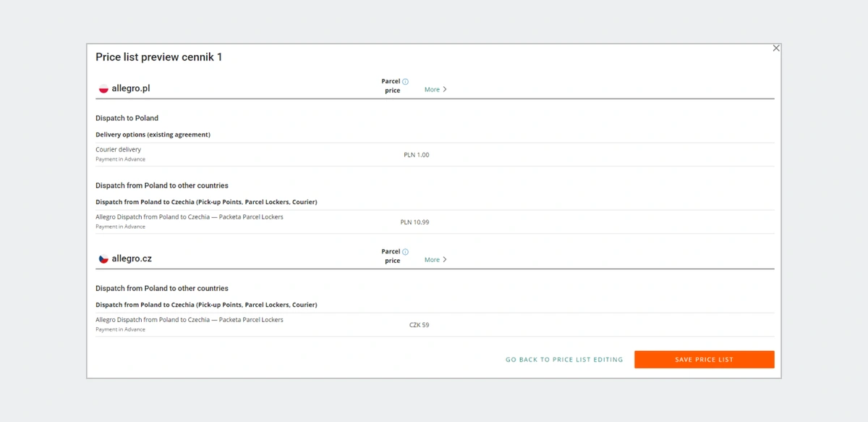Click the PLN 1.00 courier delivery price
868x422 pixels.
[416, 155]
